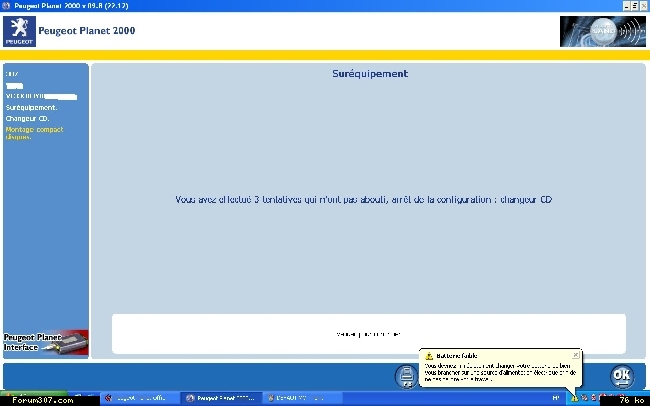Click the OK button

(622, 376)
